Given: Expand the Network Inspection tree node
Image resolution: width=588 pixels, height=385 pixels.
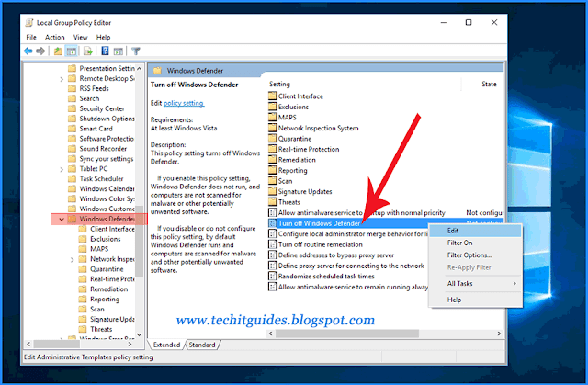Looking at the screenshot, I should click(x=73, y=259).
